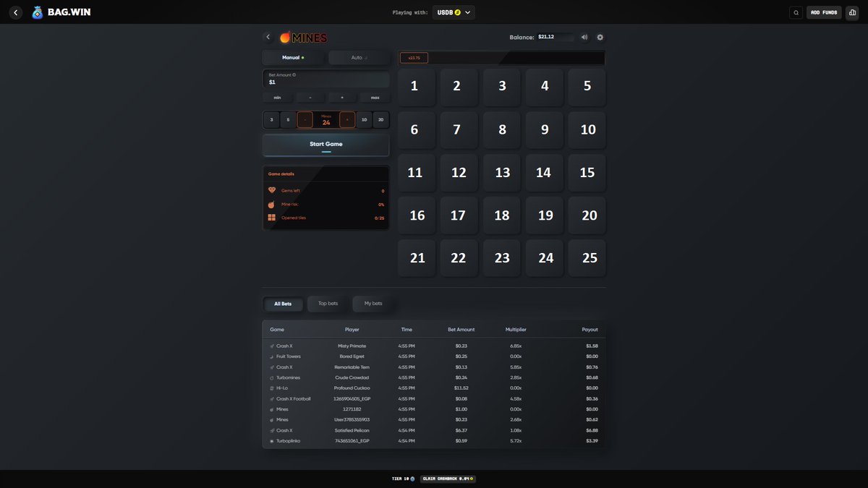Reveal tile number 13

pos(502,173)
